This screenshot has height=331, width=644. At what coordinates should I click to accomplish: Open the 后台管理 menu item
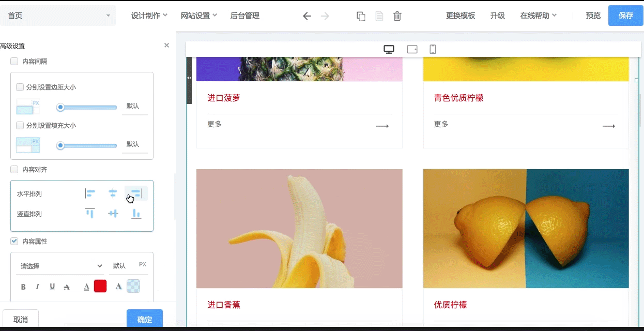pyautogui.click(x=244, y=16)
